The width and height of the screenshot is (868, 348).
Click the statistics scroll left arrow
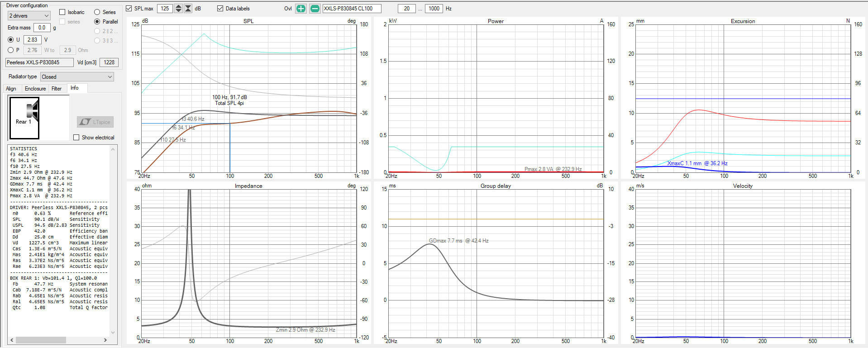(x=12, y=340)
